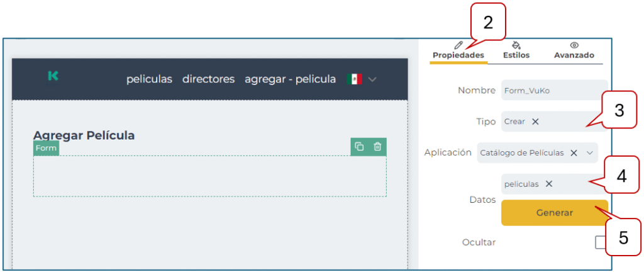Expand the language chevron beside the flag
644x272 pixels.
pyautogui.click(x=372, y=79)
